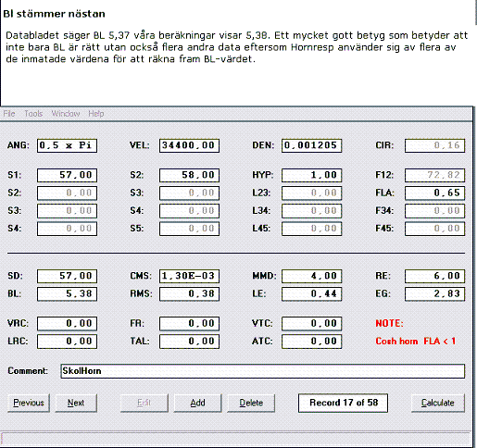Add a new record
The width and height of the screenshot is (477, 448).
tap(197, 403)
